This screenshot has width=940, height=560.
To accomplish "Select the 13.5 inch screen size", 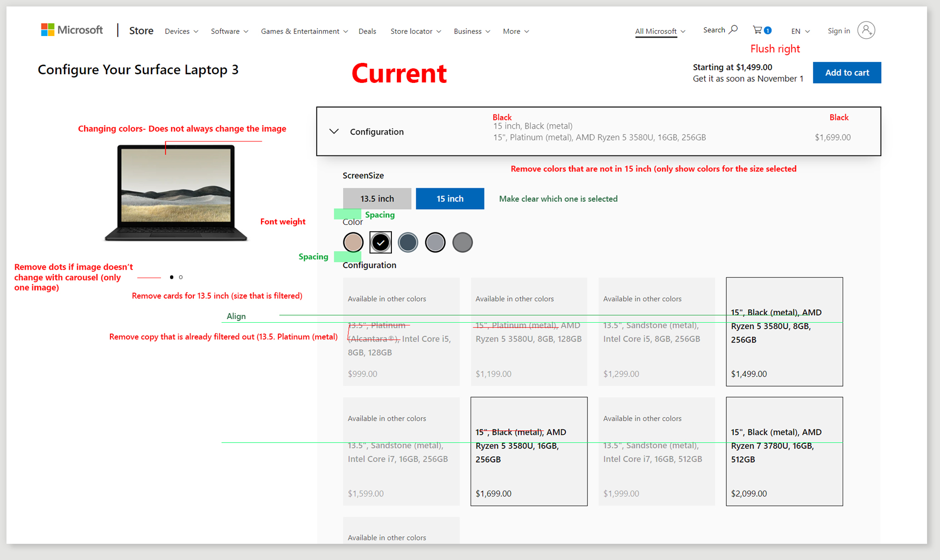I will click(x=377, y=199).
